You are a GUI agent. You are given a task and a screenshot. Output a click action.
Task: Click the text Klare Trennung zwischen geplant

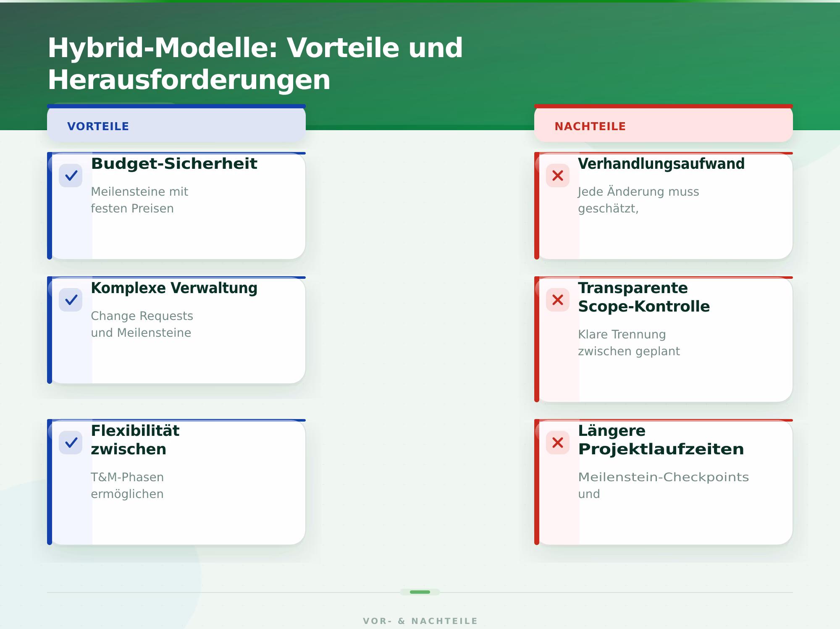[x=629, y=343]
